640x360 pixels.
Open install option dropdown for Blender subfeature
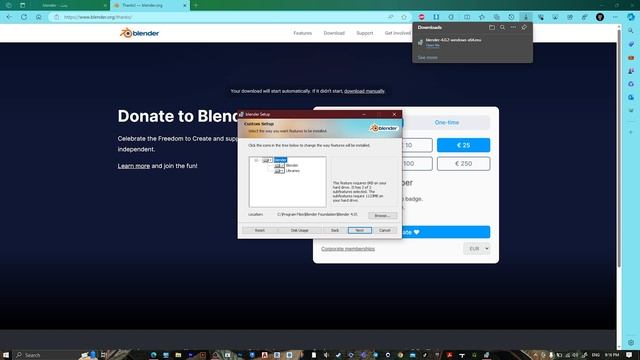pos(279,165)
